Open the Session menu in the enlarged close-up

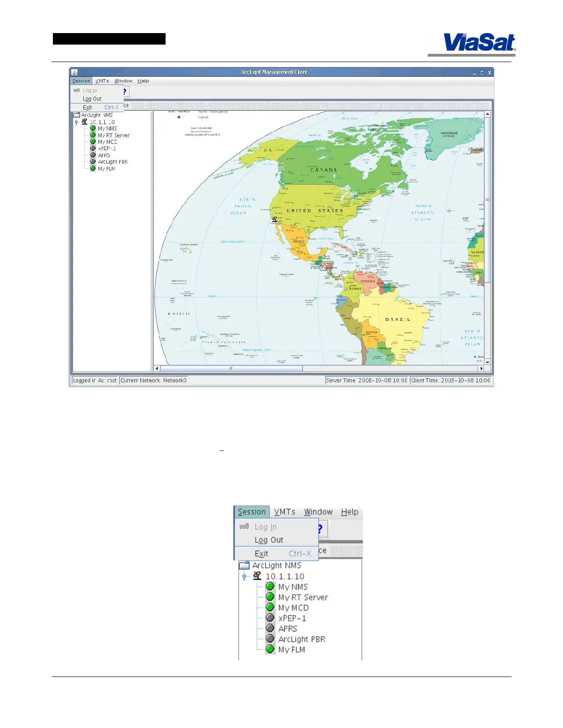[x=252, y=512]
